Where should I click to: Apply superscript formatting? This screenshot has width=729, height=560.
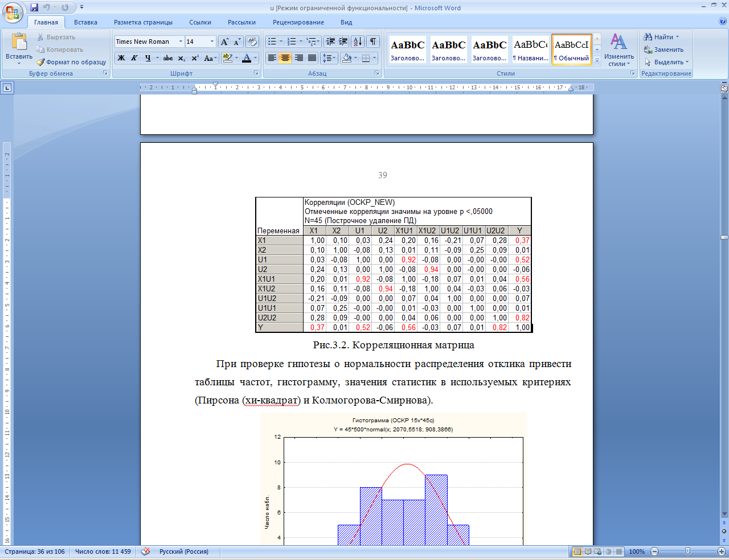click(x=195, y=58)
